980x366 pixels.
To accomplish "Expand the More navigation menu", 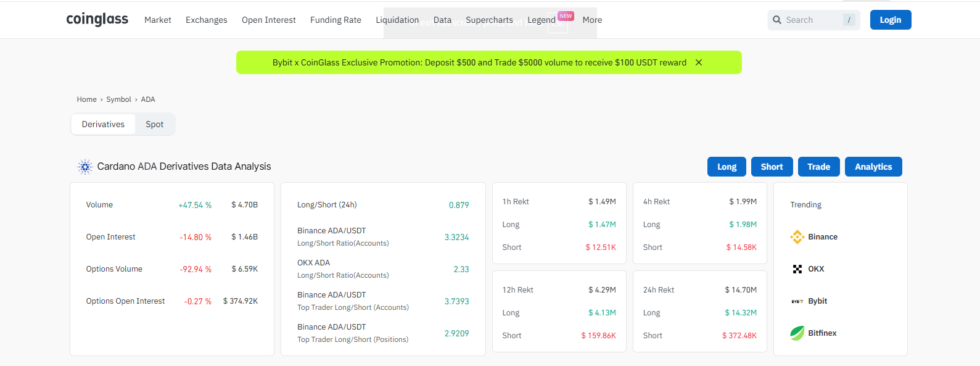I will (592, 20).
